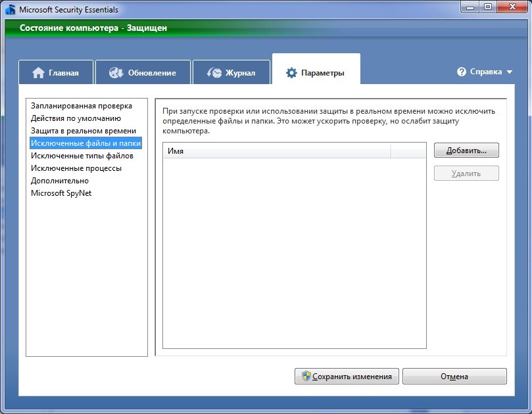Select Действия по умолчанию
This screenshot has width=532, height=414.
point(76,118)
